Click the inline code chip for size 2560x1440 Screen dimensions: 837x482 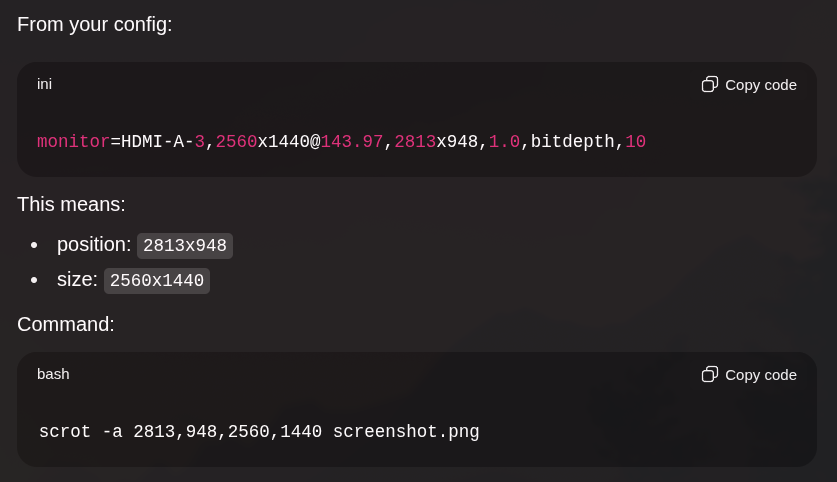coord(157,281)
